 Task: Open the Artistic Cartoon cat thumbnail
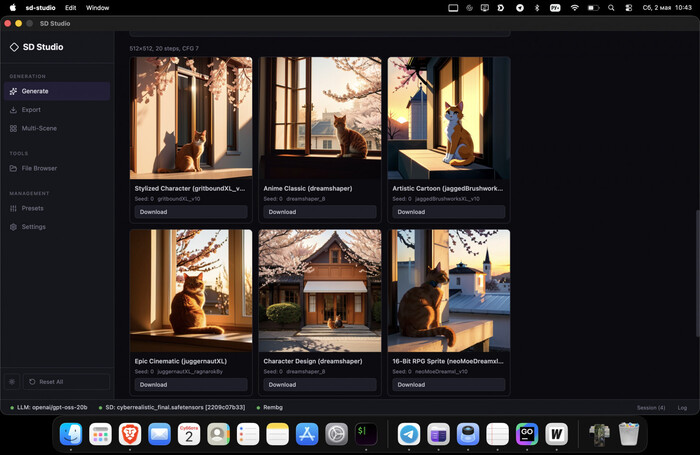449,118
